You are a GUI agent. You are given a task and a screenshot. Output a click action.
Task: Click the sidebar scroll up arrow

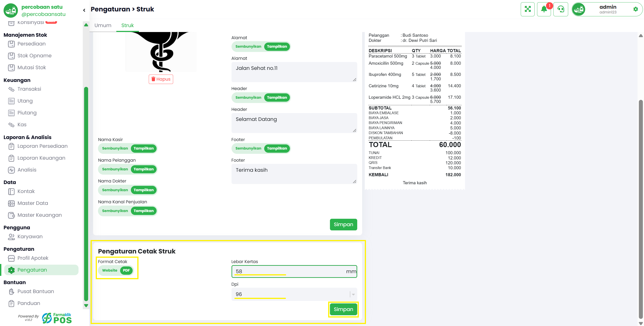coord(86,25)
